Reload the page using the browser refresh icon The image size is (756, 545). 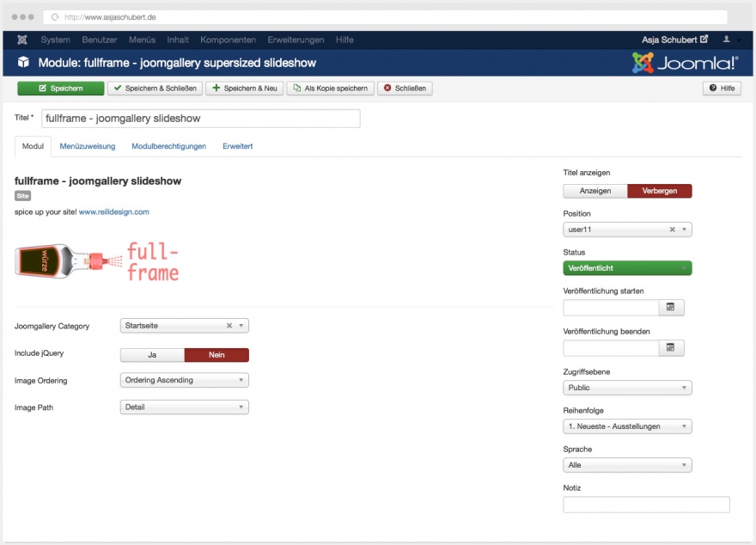tap(55, 17)
